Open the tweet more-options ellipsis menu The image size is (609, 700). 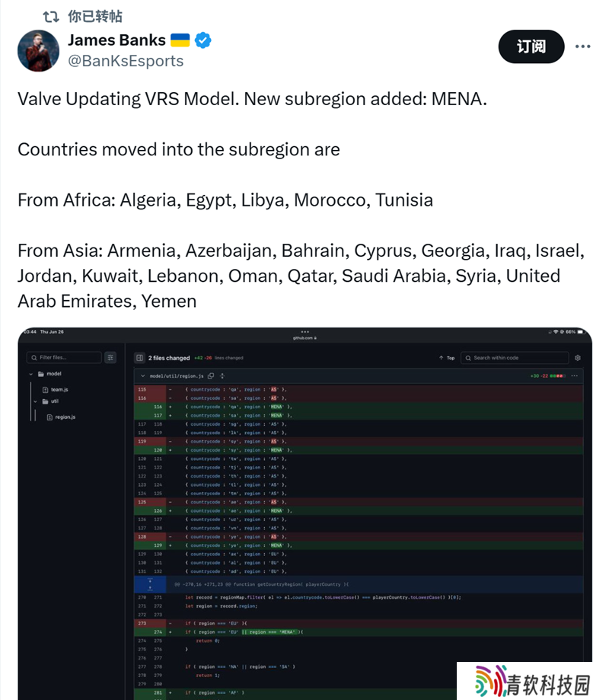(x=582, y=46)
